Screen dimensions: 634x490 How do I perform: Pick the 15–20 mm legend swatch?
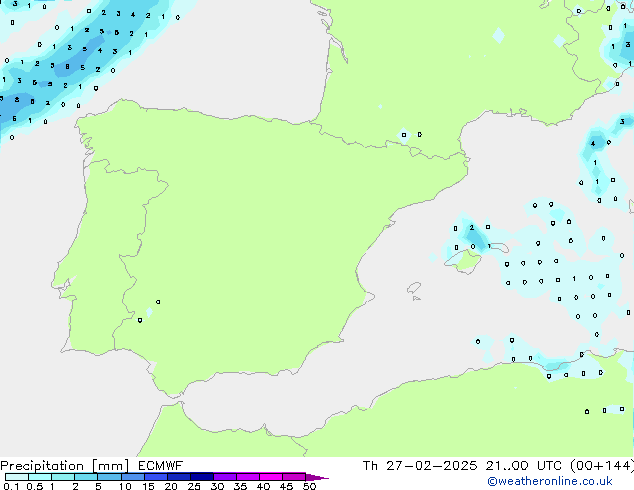tap(155, 477)
